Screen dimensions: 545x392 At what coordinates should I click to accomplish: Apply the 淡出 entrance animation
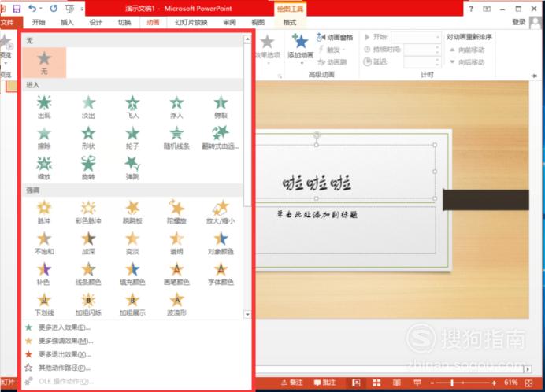pyautogui.click(x=88, y=107)
